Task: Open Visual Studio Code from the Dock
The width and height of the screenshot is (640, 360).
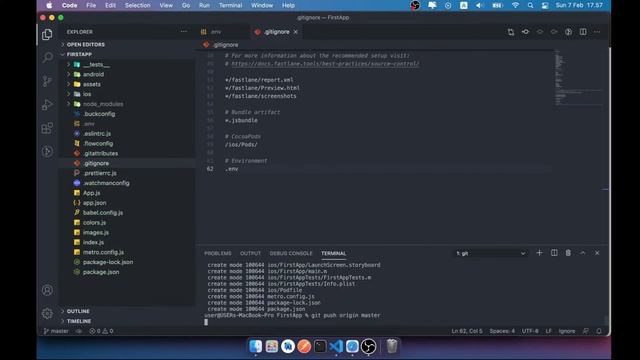Action: click(336, 346)
